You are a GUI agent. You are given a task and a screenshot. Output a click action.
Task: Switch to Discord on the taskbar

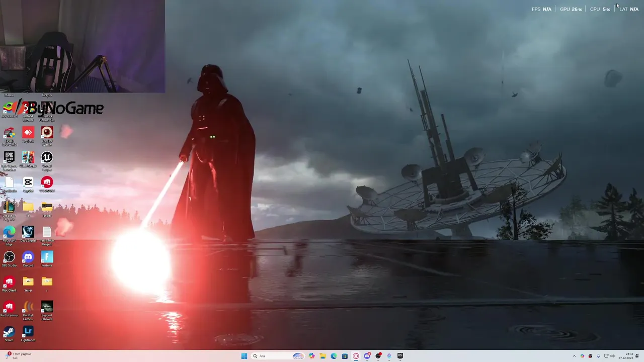(367, 356)
